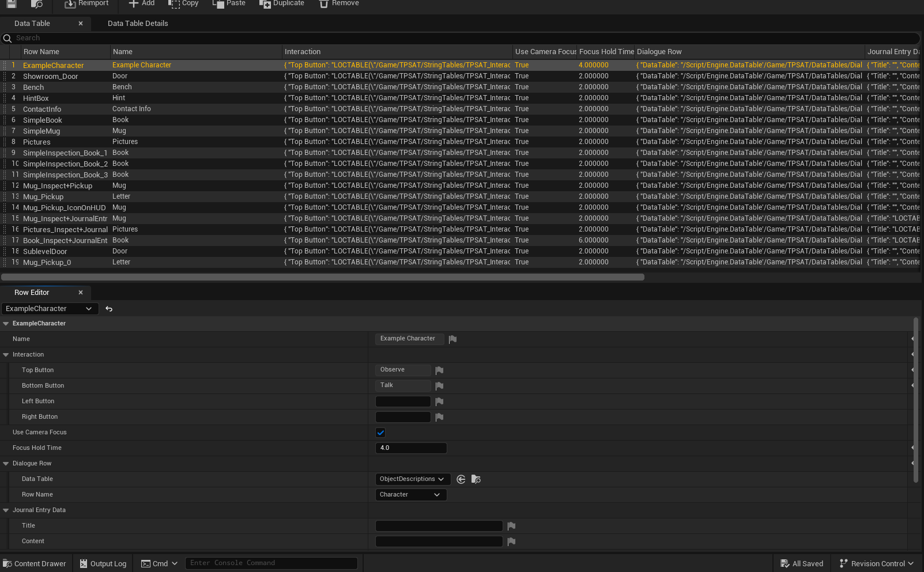The width and height of the screenshot is (924, 572).
Task: Click the Enter Console Command field
Action: 271,563
